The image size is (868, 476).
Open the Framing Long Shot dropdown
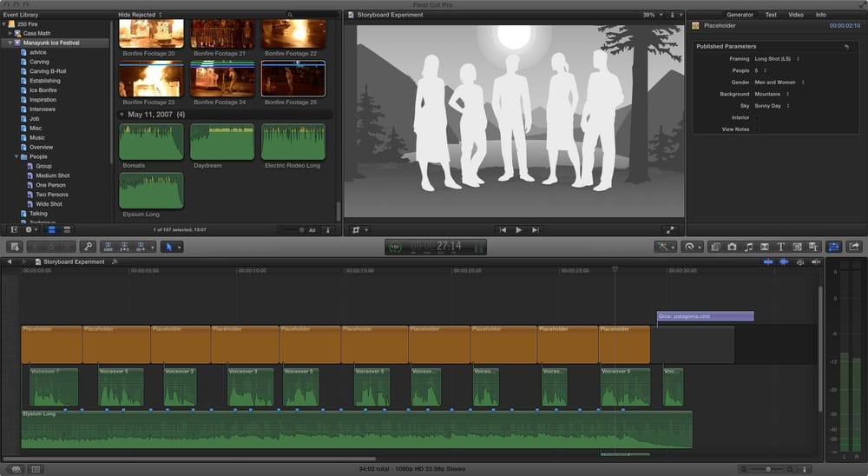(777, 59)
